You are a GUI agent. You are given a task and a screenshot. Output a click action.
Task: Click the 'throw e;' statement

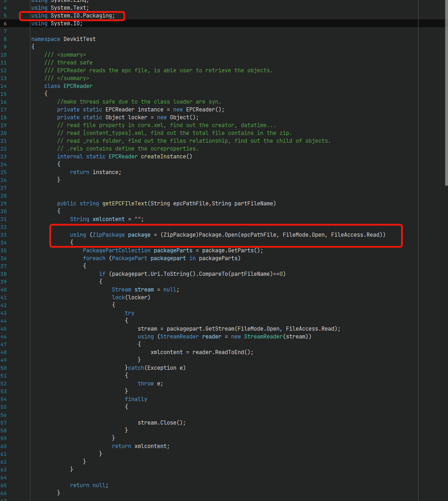click(150, 384)
